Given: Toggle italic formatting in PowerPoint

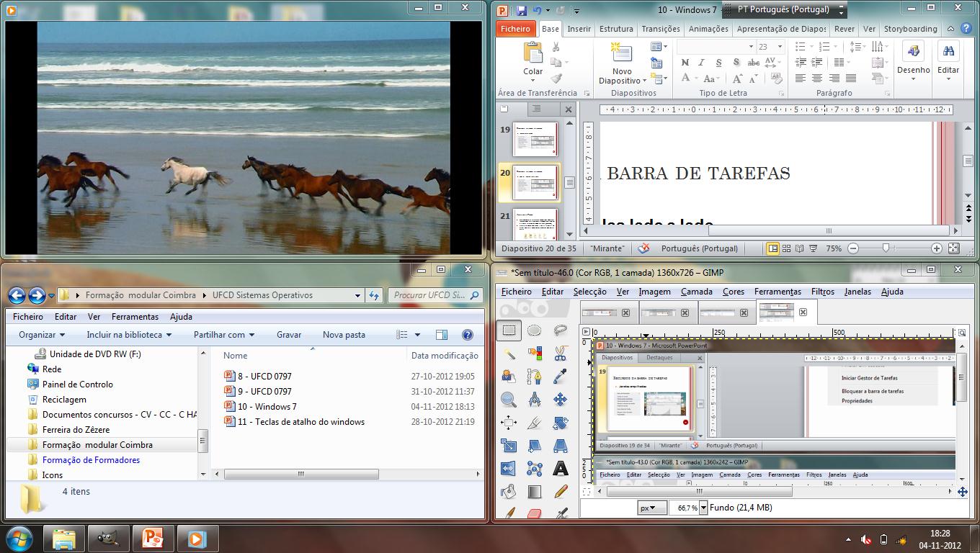Looking at the screenshot, I should point(701,63).
